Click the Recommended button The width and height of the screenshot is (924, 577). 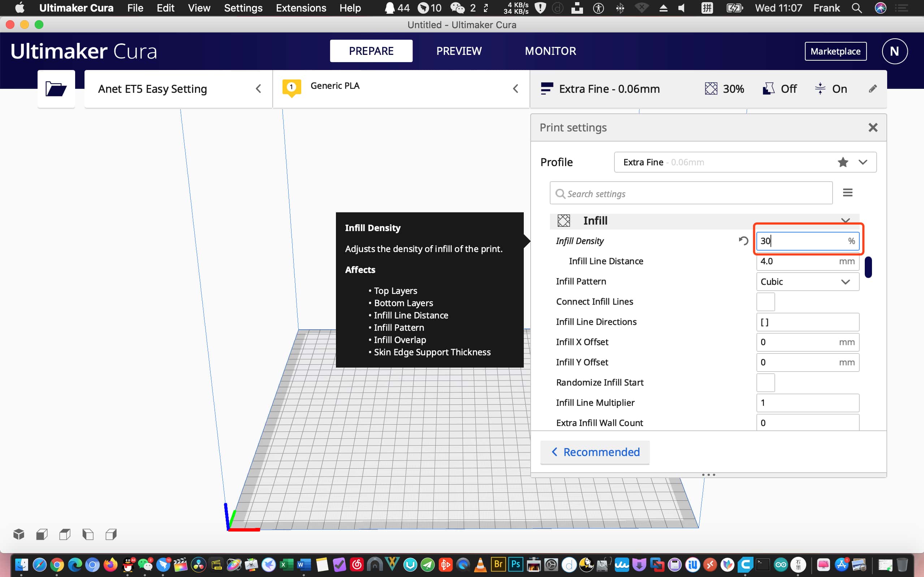tap(595, 452)
